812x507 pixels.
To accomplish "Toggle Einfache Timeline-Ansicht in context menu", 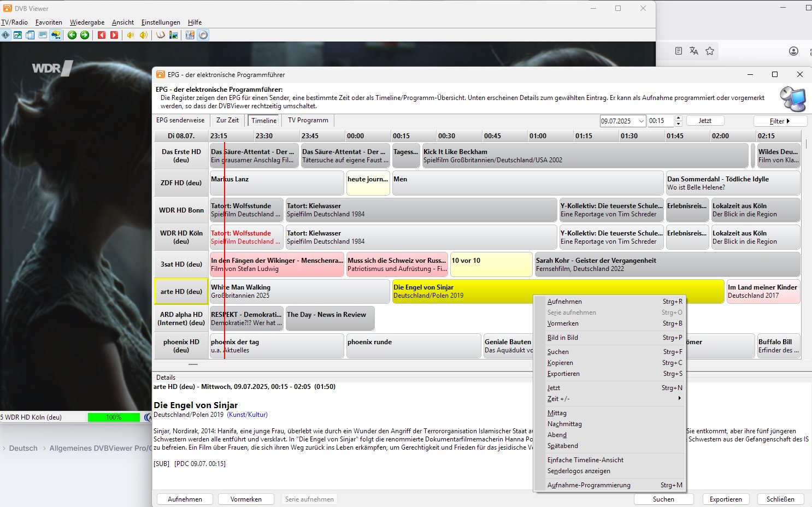I will 585,460.
